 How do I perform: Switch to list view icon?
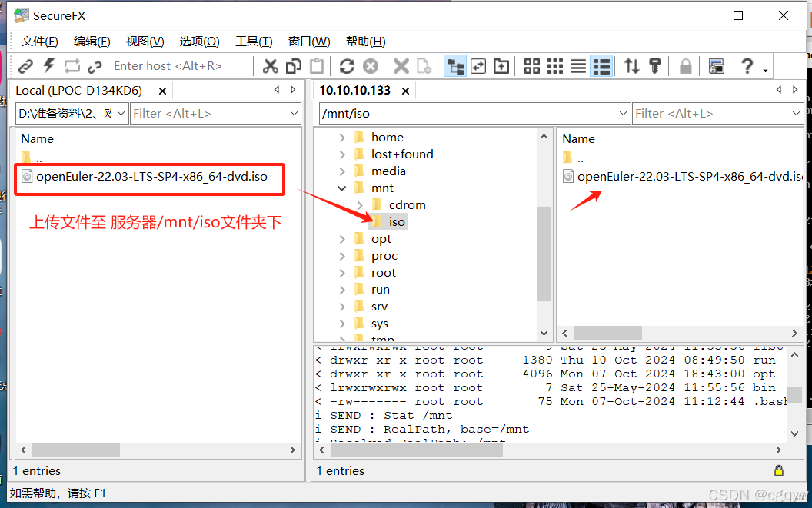578,66
